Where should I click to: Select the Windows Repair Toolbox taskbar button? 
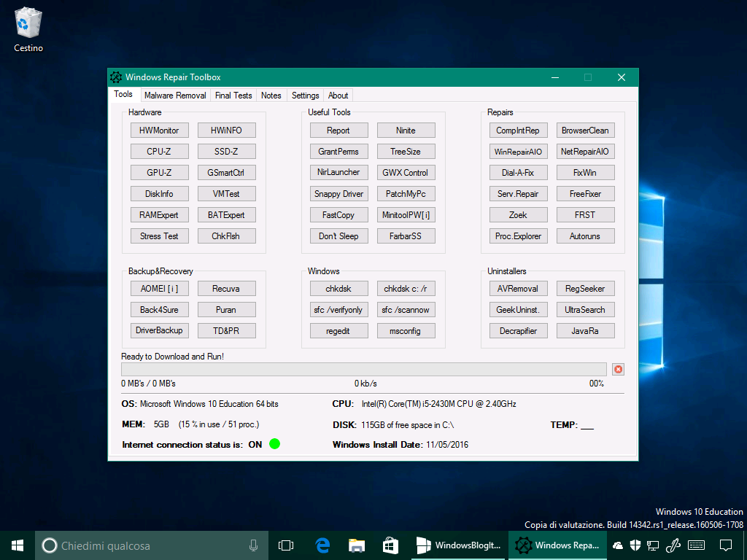point(557,545)
